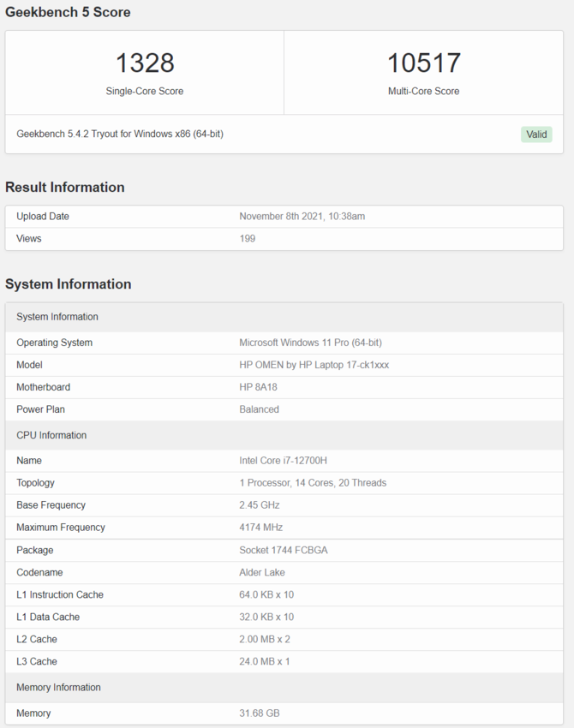Click the Multi-Core Score caption
Screen dimensions: 574x728
point(423,91)
